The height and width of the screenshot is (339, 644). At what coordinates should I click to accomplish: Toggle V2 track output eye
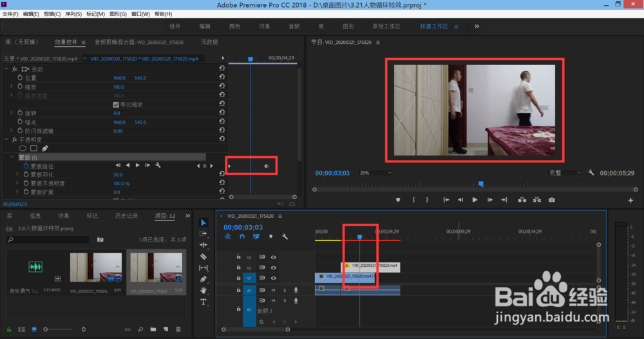pos(274,267)
